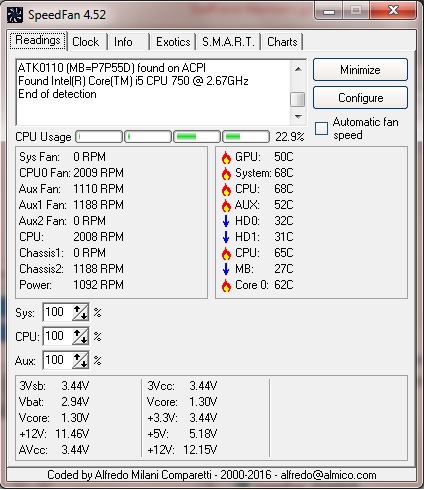Click the flame icon next to System temperature
Viewport: 425px width, 490px height.
point(226,173)
